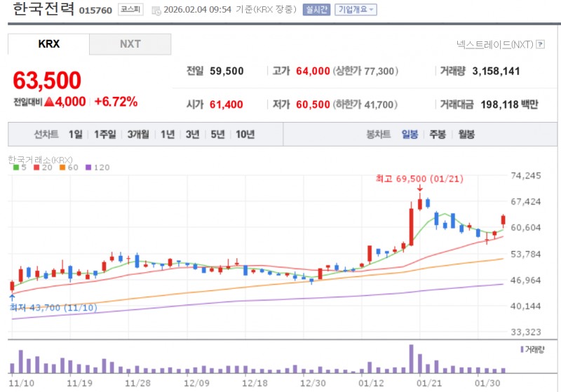Click the volume value 3,158,141
Screen dimensions: 561x392
click(x=496, y=71)
